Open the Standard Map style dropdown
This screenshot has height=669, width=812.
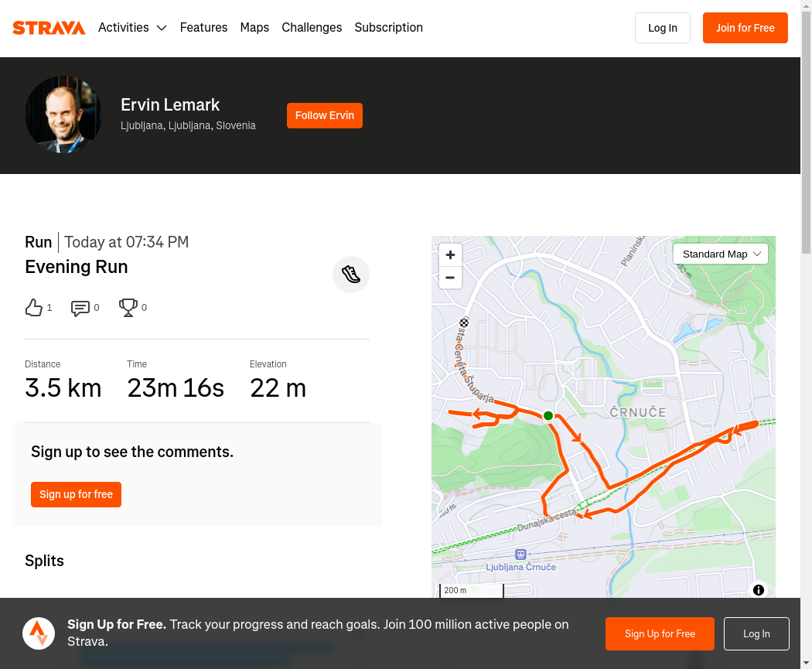(720, 254)
